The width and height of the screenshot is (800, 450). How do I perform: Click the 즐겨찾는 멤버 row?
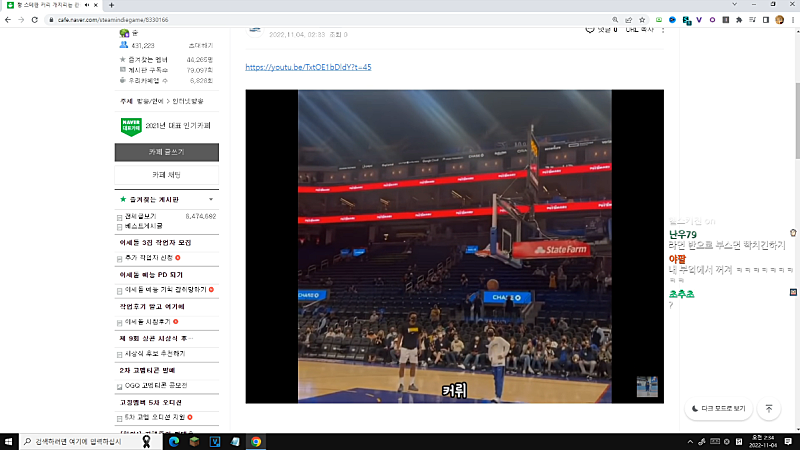167,60
